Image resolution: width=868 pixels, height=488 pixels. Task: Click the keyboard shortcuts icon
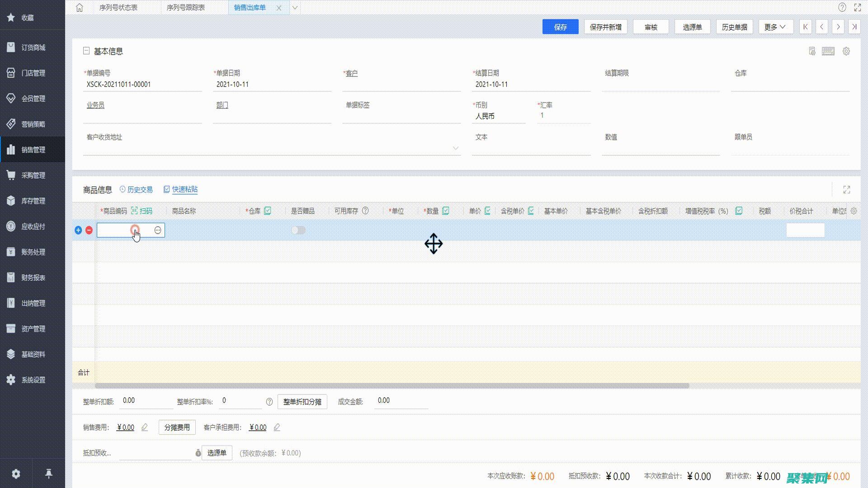(828, 52)
